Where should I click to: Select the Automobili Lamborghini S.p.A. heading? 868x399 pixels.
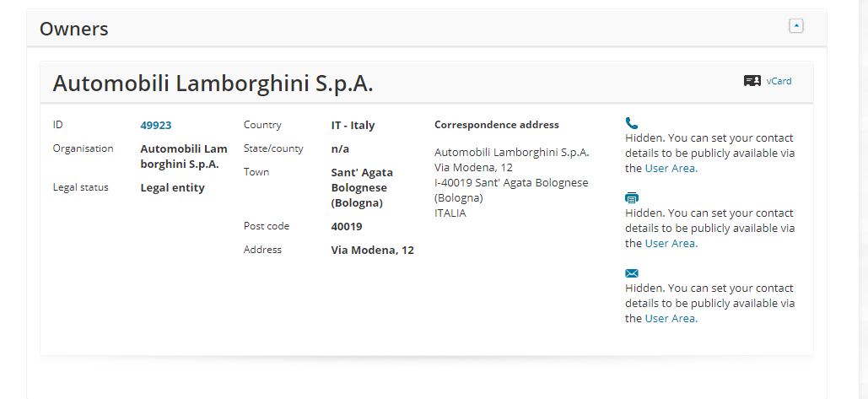(213, 83)
